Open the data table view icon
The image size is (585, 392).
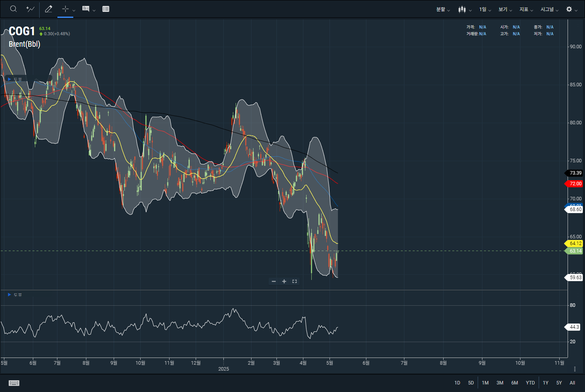106,9
